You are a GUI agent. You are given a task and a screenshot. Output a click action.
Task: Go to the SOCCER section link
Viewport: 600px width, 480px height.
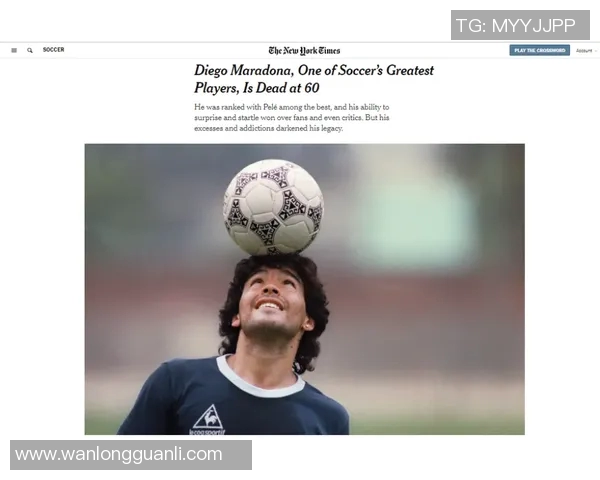[54, 50]
